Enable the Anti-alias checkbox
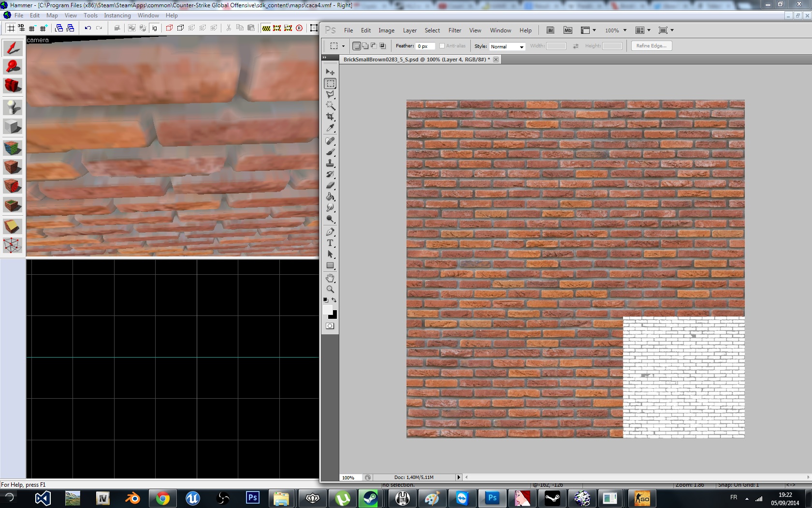Viewport: 812px width, 508px height. [442, 46]
